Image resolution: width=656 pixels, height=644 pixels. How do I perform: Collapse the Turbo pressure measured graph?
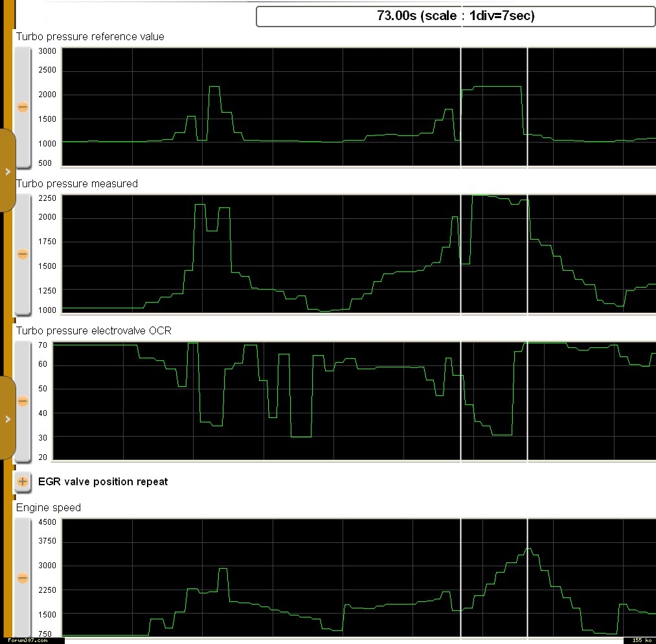click(23, 254)
